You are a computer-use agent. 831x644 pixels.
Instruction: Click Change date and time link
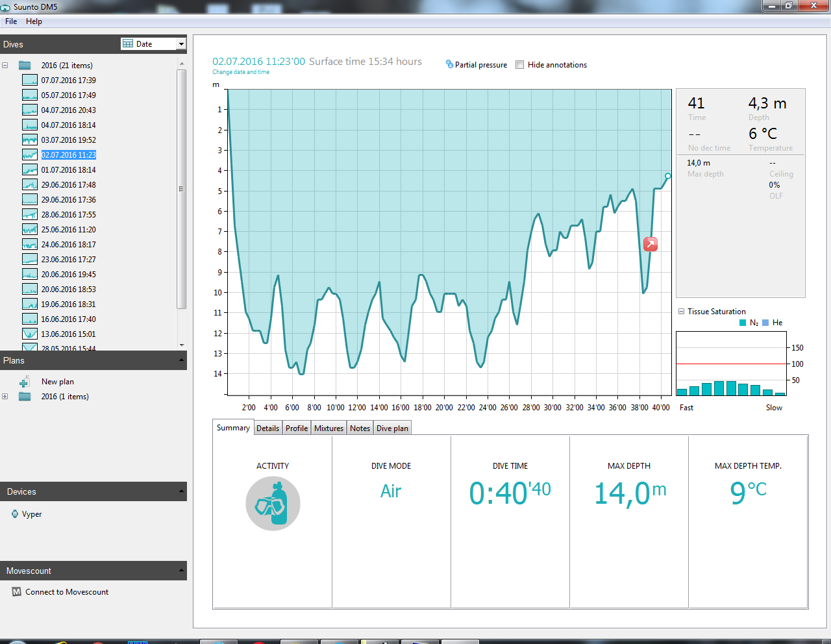coord(241,72)
